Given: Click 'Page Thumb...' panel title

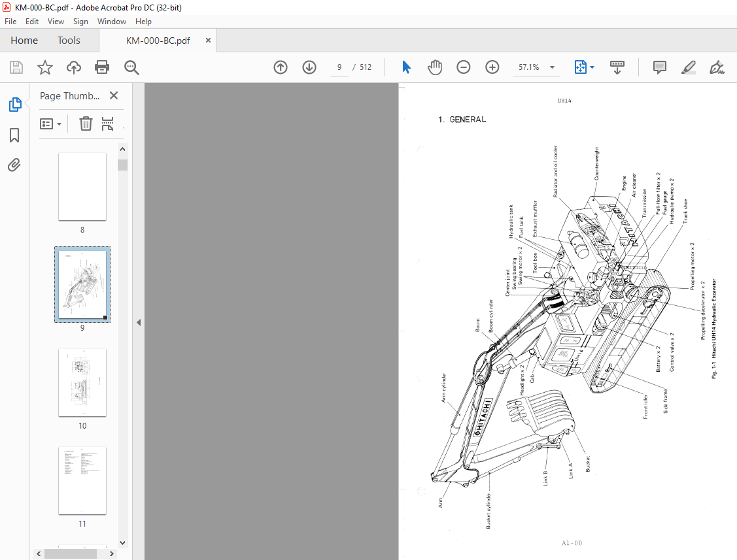Looking at the screenshot, I should 69,96.
